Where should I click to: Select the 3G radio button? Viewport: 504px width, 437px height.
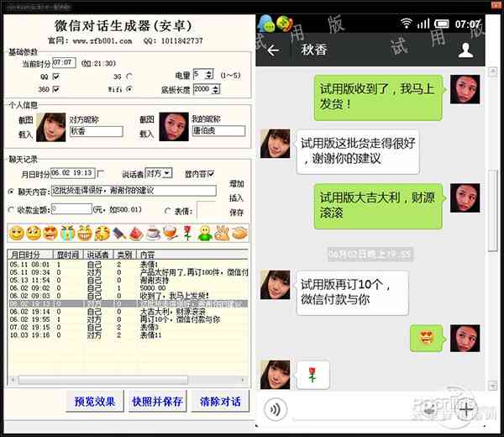[x=129, y=76]
